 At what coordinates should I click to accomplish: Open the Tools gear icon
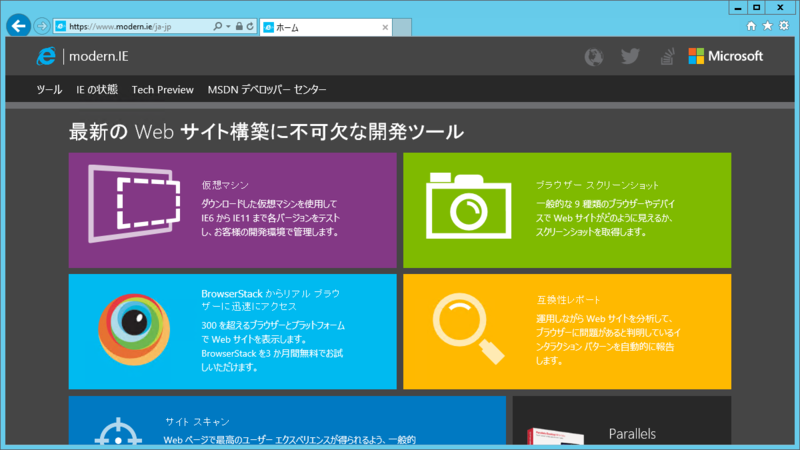point(784,26)
